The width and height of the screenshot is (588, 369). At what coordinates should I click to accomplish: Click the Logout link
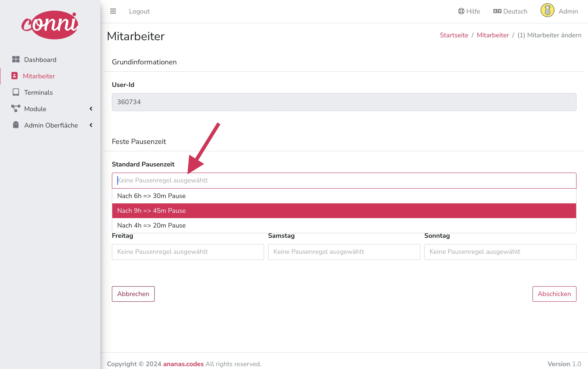[139, 11]
